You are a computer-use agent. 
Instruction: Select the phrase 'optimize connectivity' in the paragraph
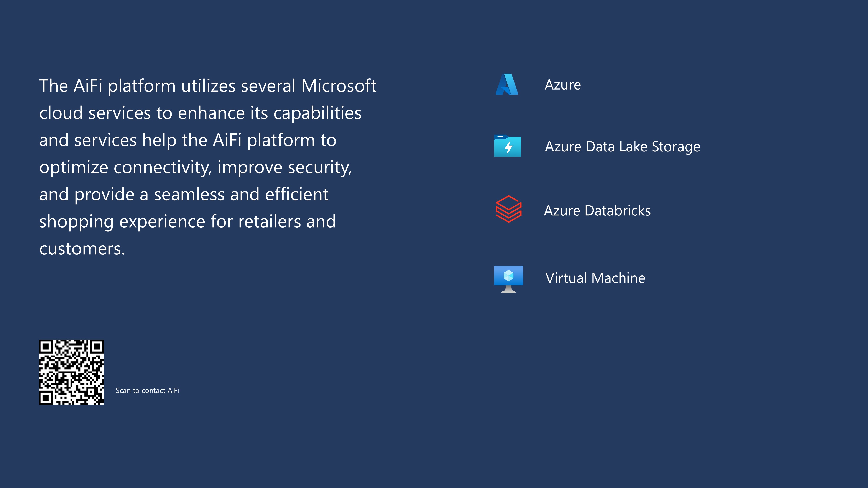click(x=125, y=168)
